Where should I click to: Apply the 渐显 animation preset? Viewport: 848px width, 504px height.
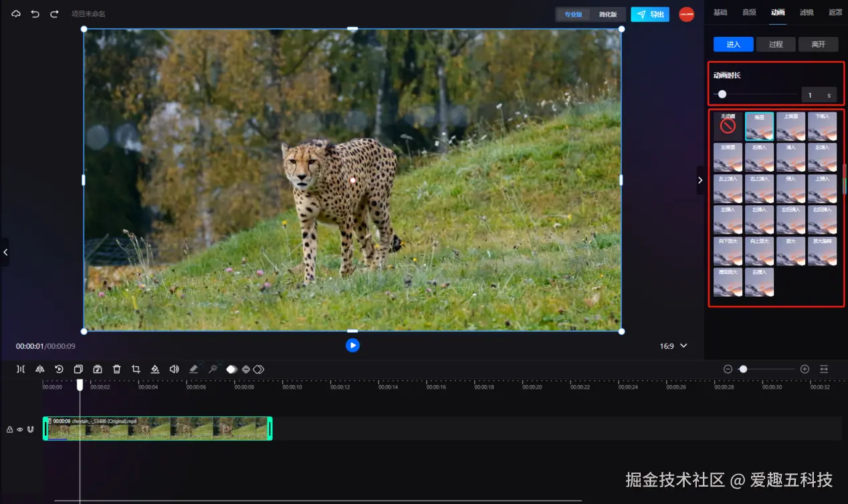tap(759, 126)
